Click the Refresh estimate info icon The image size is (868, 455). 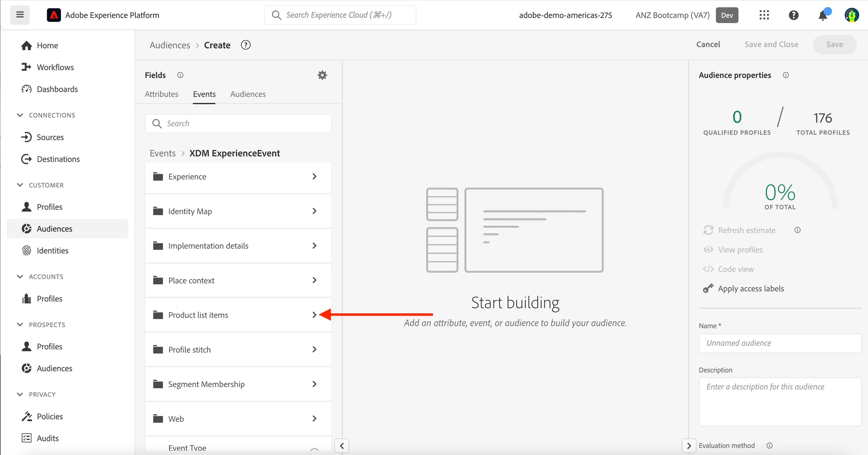coord(797,230)
